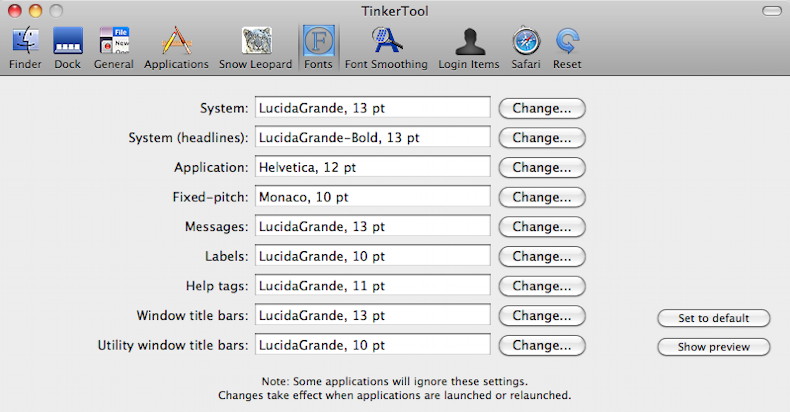Click the Labels font field
790x412 pixels.
click(372, 256)
